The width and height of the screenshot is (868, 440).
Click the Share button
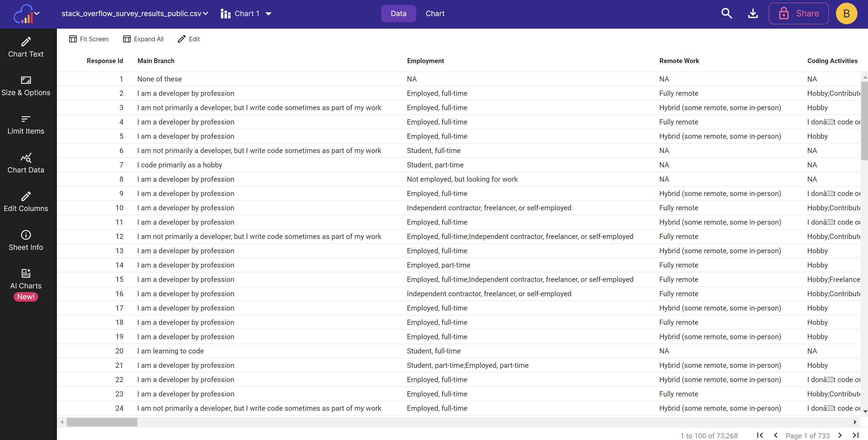[x=798, y=14]
